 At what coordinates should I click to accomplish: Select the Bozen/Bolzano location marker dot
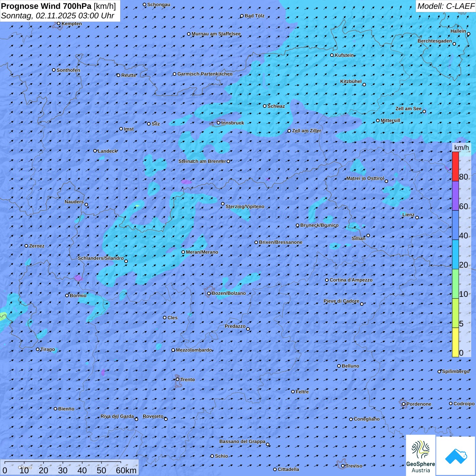[209, 293]
